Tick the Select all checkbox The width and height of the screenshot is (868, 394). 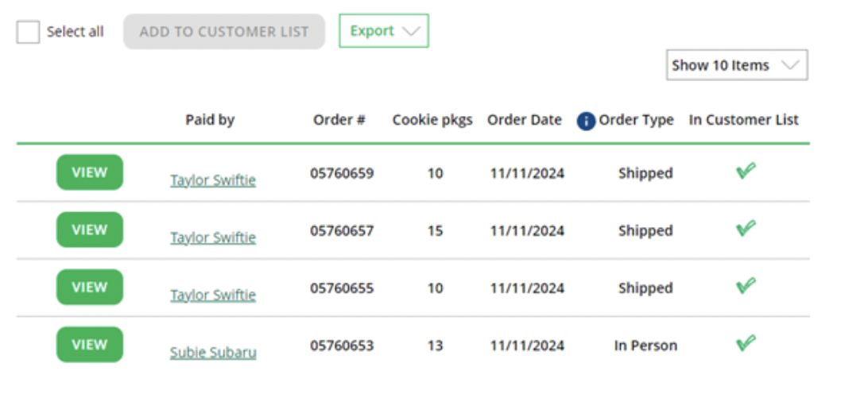[x=28, y=32]
